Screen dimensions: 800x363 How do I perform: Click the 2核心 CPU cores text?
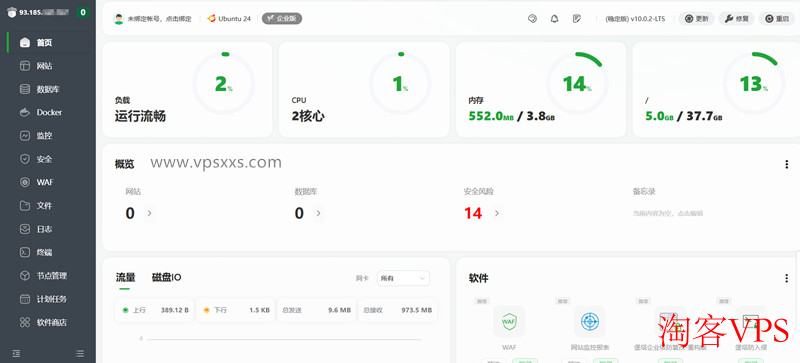point(308,116)
